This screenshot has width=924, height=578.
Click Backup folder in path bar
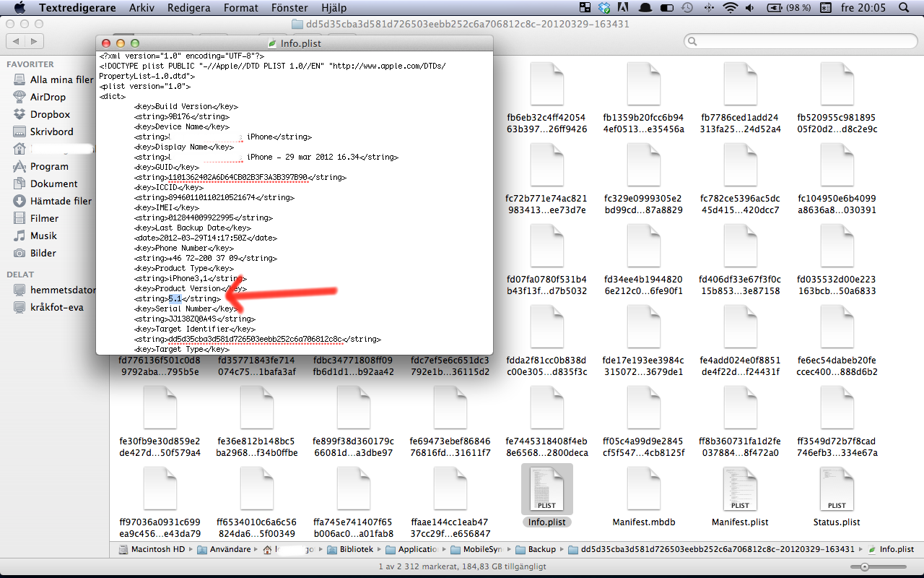[x=535, y=549]
